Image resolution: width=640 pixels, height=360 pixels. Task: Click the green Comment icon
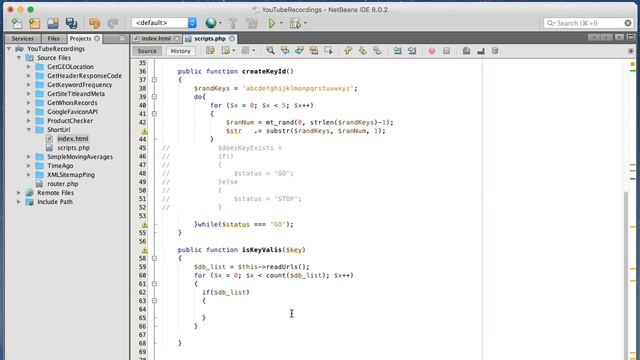(x=466, y=51)
